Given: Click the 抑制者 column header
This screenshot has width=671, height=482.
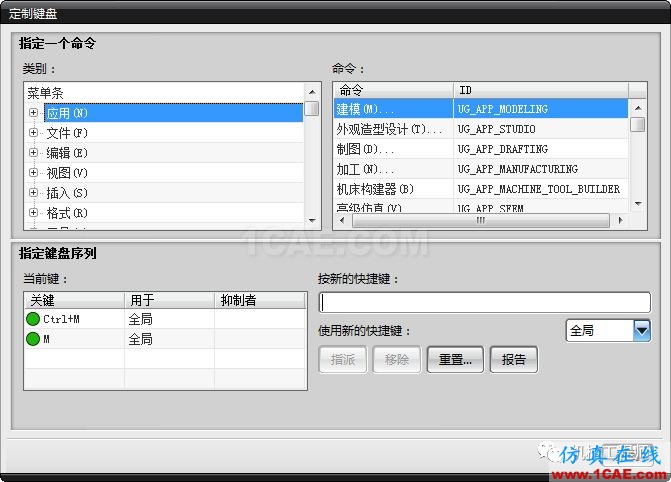Looking at the screenshot, I should [x=260, y=301].
